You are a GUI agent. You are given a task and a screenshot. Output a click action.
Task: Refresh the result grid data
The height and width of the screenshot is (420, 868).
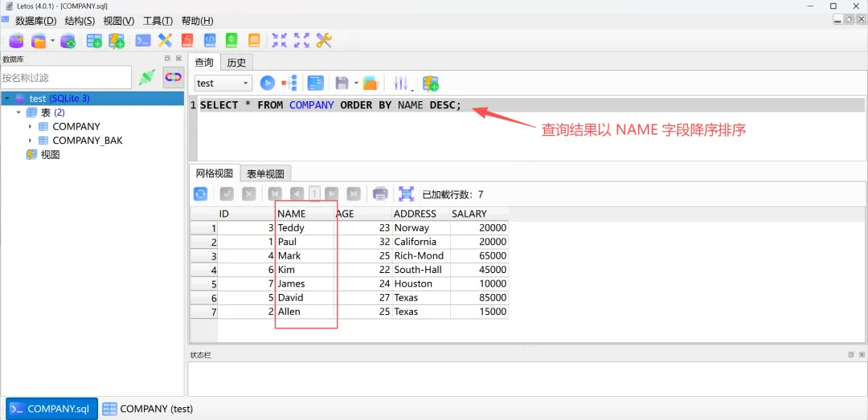tap(200, 194)
